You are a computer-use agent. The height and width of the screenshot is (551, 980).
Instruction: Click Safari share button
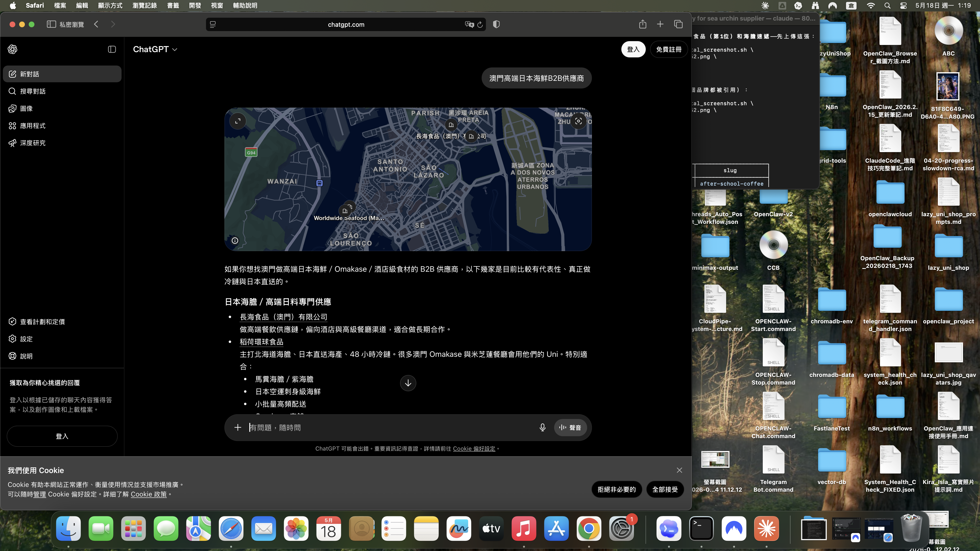[x=643, y=24]
